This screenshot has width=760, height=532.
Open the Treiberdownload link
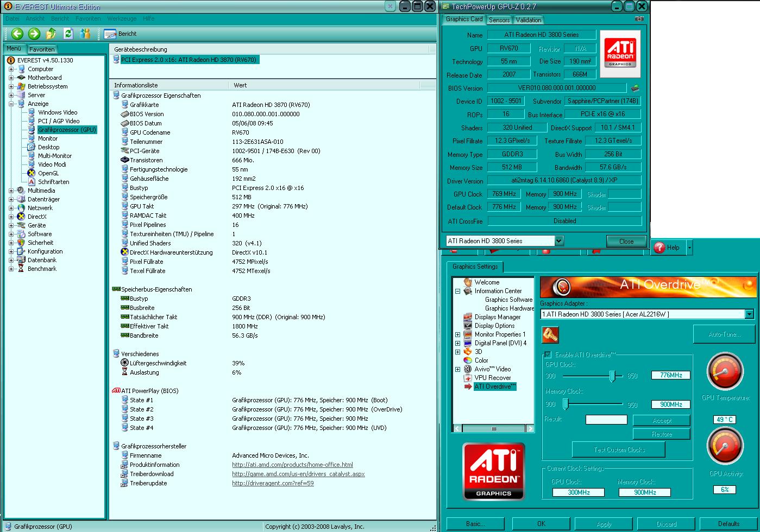point(298,474)
